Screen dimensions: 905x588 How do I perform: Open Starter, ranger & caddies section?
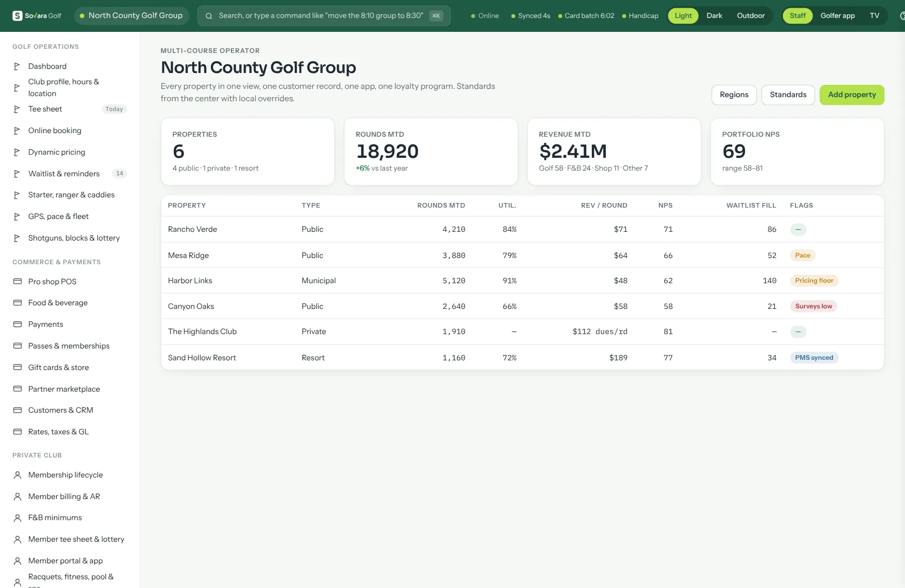coord(70,195)
